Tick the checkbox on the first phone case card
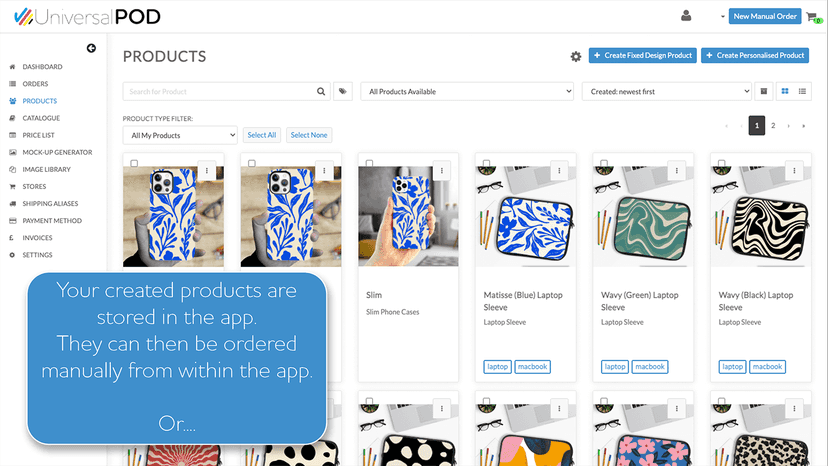This screenshot has width=828, height=466. pos(134,163)
